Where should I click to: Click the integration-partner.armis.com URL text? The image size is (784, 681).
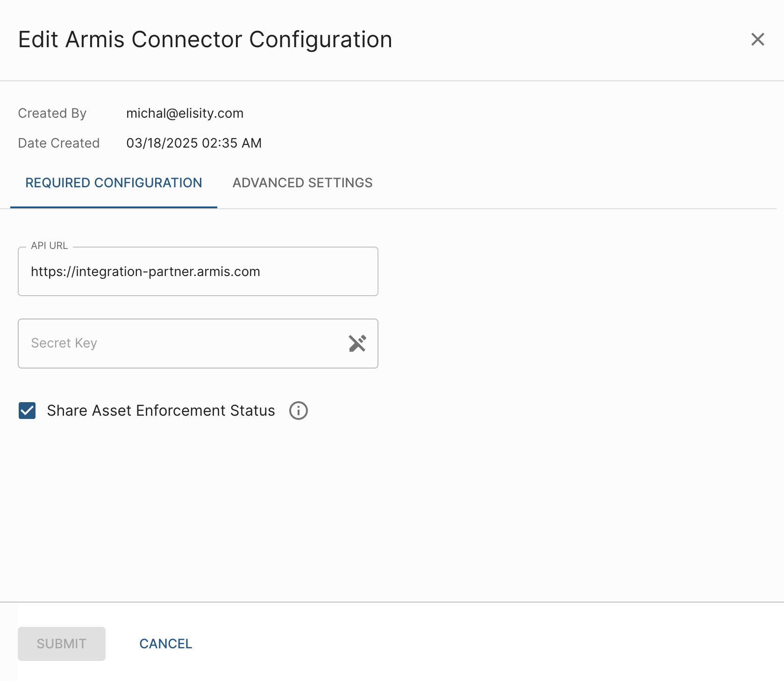pos(145,271)
